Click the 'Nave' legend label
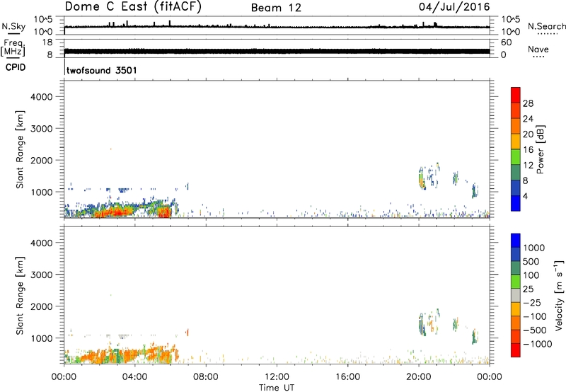The height and width of the screenshot is (392, 566). pos(538,50)
